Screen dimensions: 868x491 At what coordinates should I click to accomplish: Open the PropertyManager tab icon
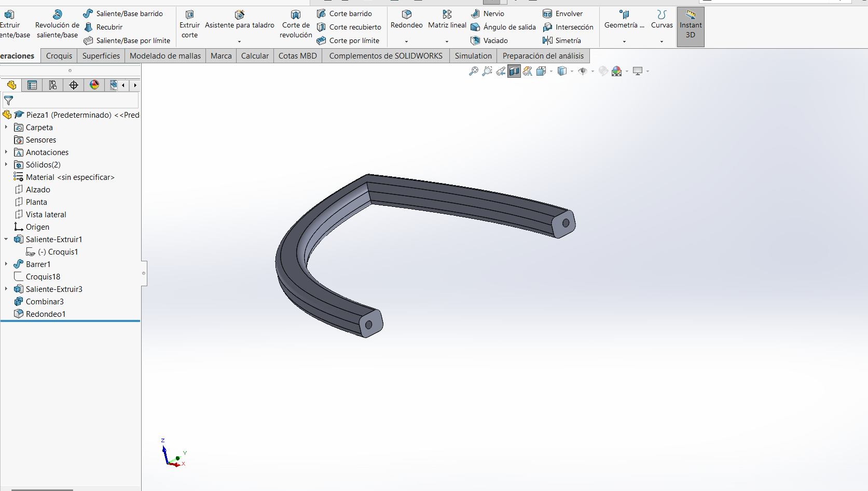tap(32, 85)
